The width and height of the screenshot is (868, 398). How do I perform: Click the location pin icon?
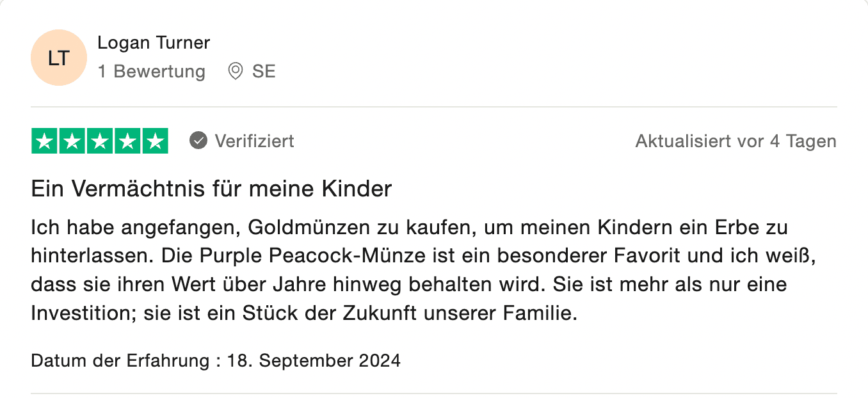click(x=236, y=71)
